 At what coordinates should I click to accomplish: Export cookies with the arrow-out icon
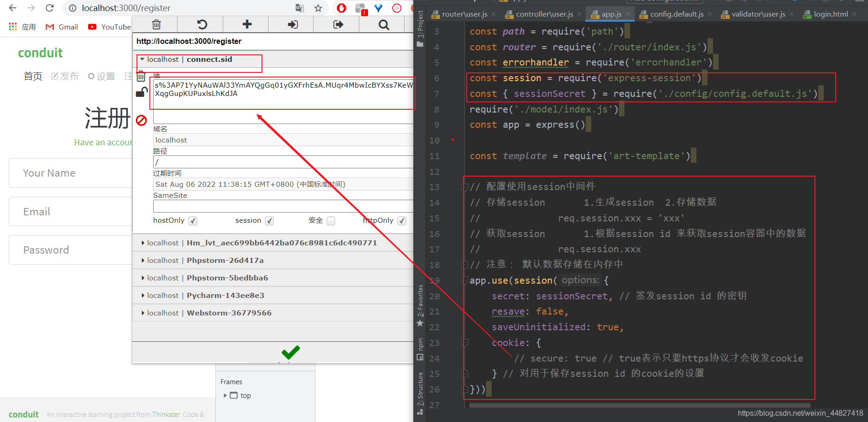(x=338, y=24)
